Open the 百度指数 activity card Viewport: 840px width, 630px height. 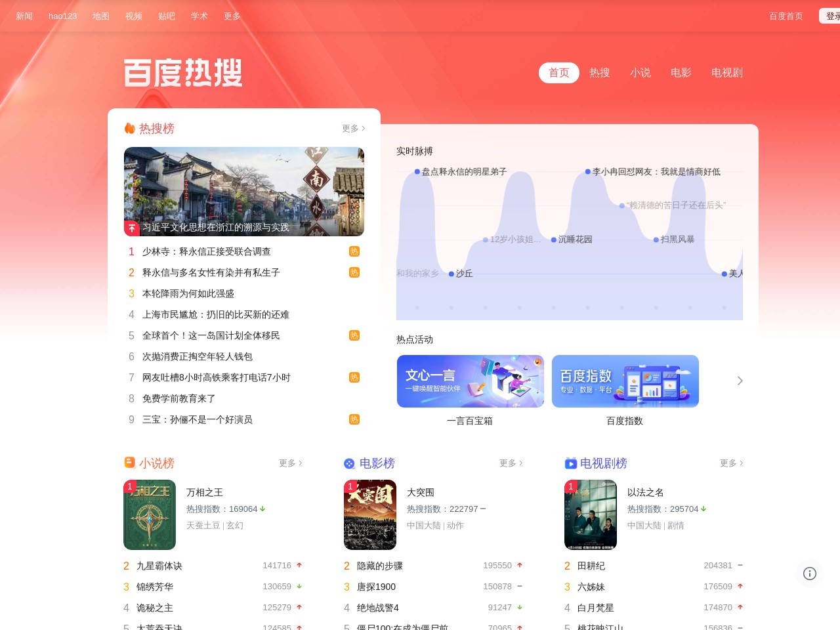pyautogui.click(x=625, y=381)
